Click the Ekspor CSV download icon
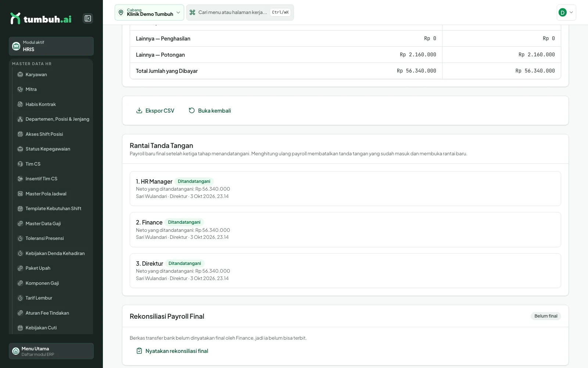 (139, 110)
